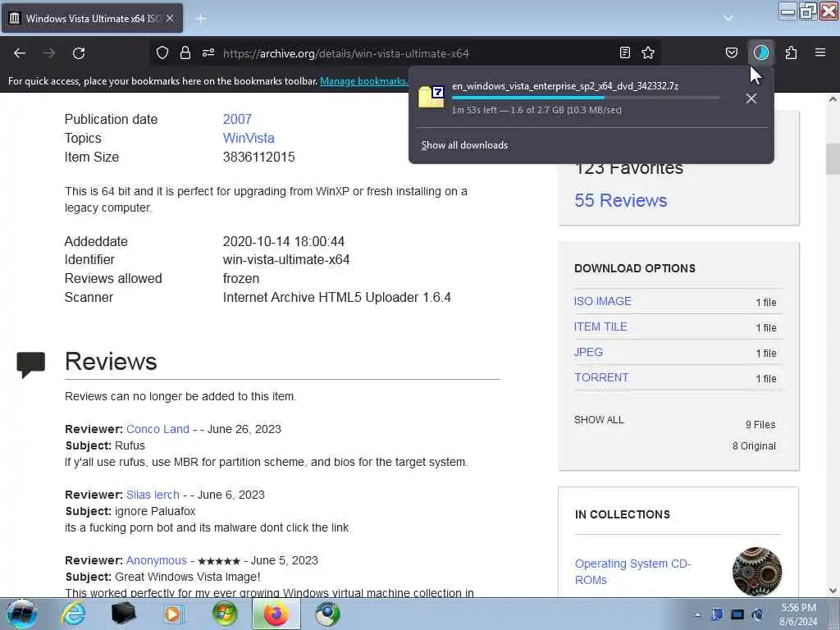Viewport: 840px width, 630px height.
Task: Toggle reader view icon
Action: (624, 52)
